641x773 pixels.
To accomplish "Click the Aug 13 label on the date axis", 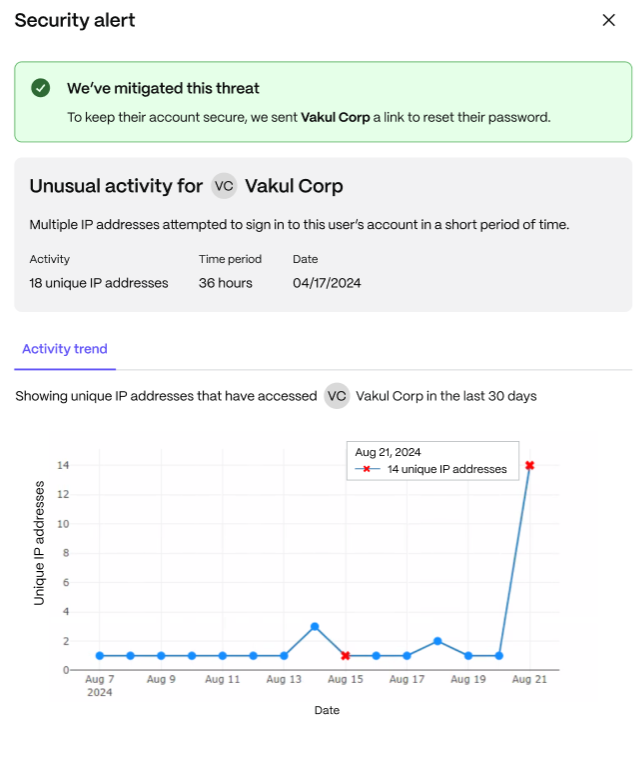I will coord(284,679).
